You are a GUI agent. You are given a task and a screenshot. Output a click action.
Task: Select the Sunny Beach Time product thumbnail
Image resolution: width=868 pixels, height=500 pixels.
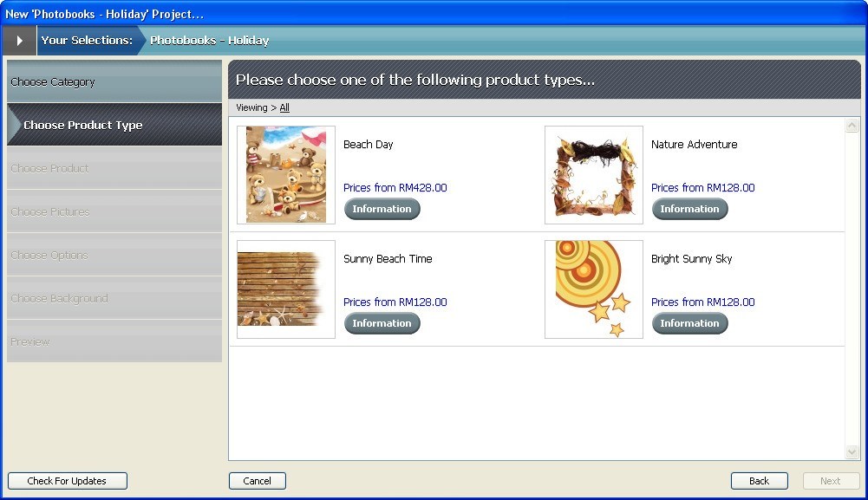coord(285,289)
